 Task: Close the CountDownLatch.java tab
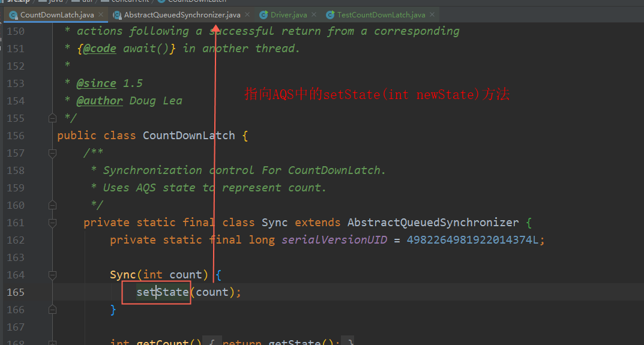[101, 15]
